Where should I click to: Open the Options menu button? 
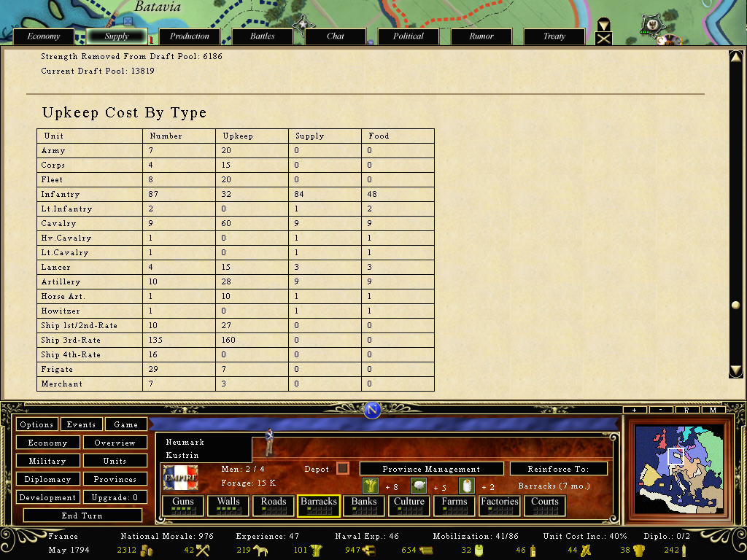point(36,424)
